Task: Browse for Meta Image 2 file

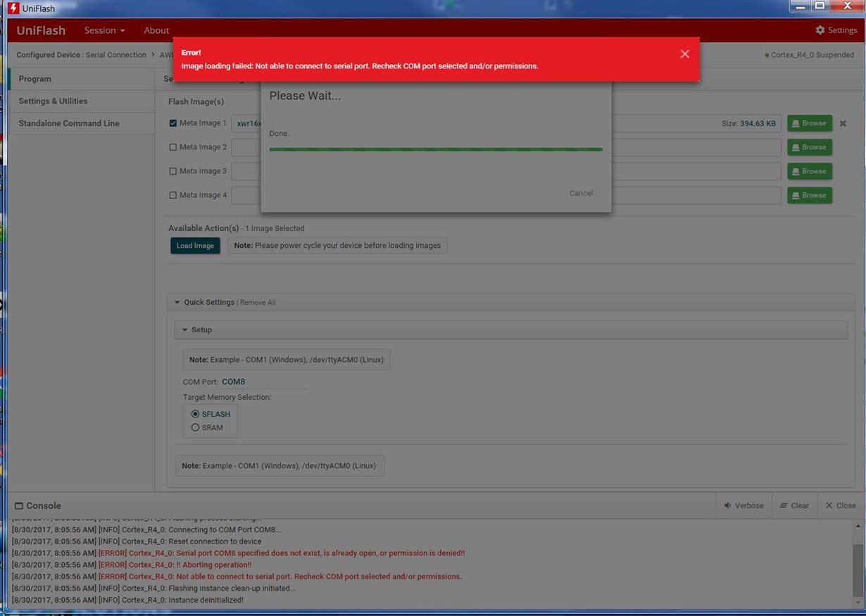Action: [x=810, y=147]
